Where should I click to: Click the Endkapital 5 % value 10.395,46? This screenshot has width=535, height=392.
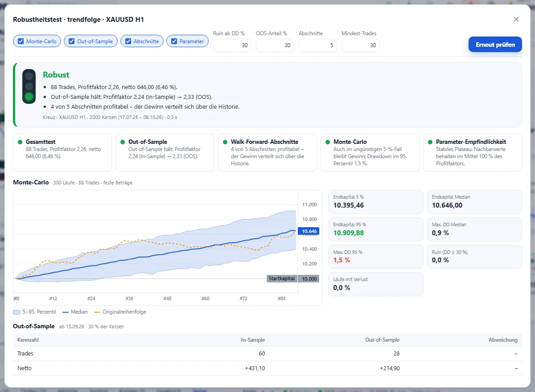coord(349,205)
